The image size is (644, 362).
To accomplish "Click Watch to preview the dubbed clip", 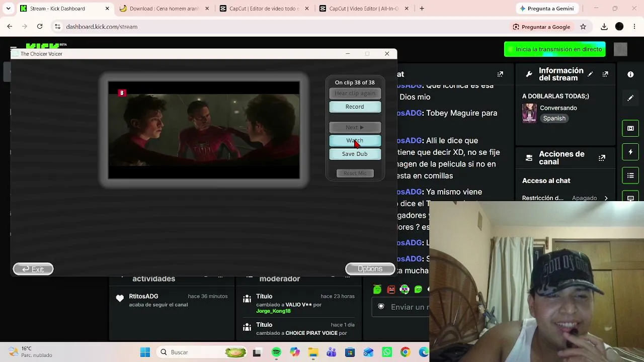I will 355,141.
